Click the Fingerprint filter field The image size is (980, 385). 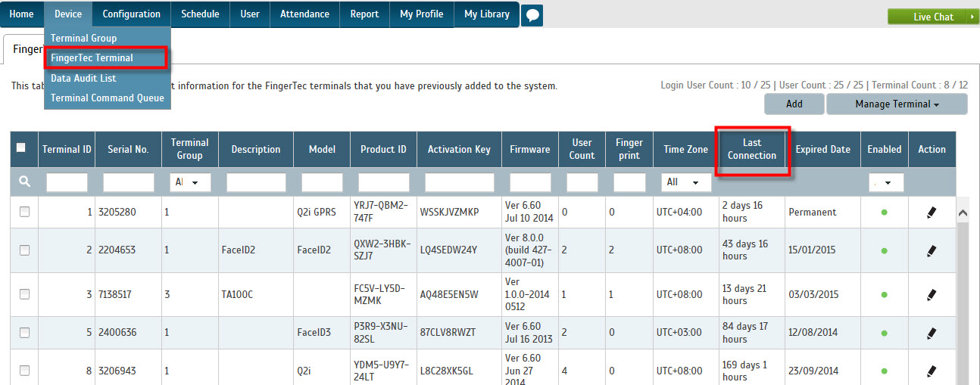point(629,182)
